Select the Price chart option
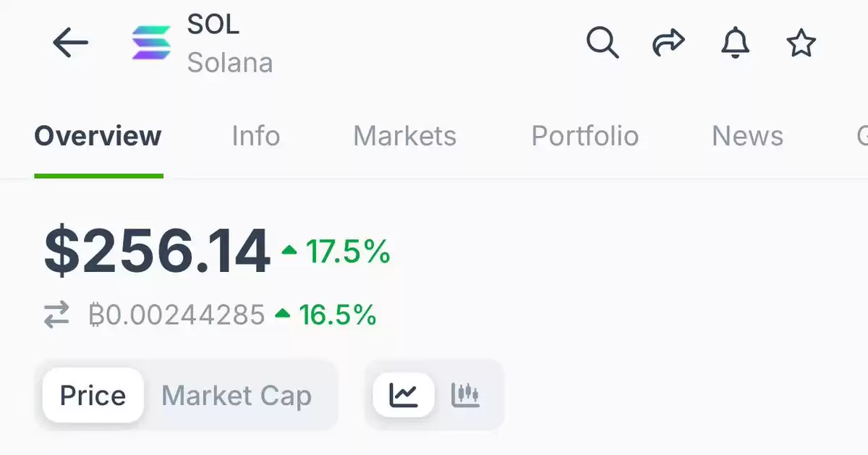The height and width of the screenshot is (455, 868). (93, 395)
